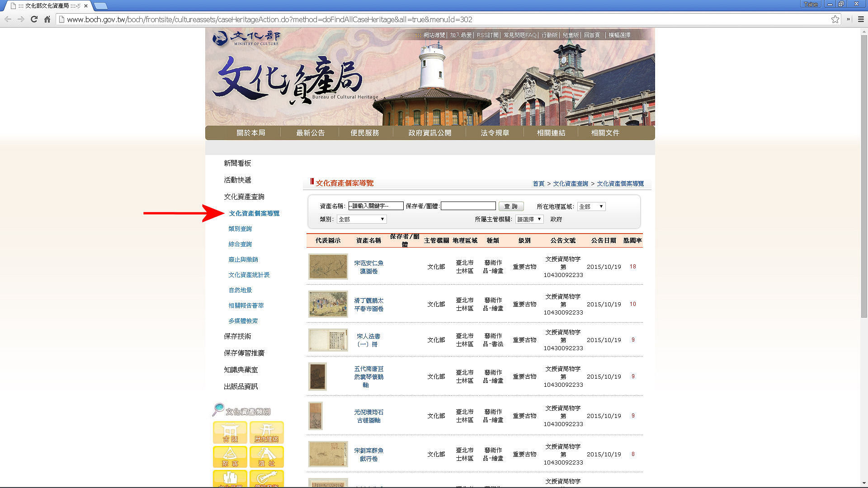This screenshot has width=868, height=488.
Task: Open 出版品資訊 in the sidebar
Action: point(241,386)
